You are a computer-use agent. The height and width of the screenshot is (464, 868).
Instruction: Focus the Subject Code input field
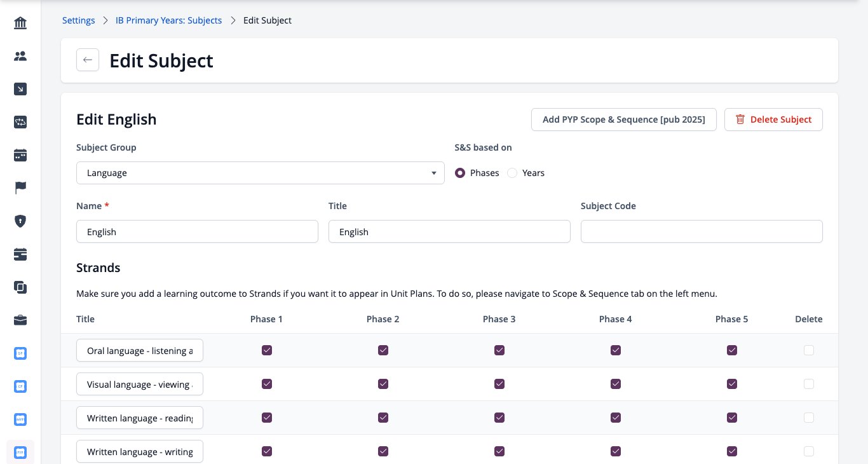702,231
